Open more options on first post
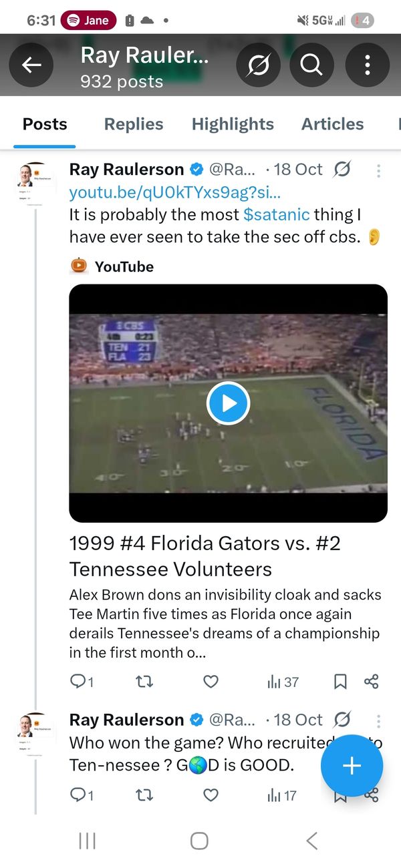 pos(378,170)
